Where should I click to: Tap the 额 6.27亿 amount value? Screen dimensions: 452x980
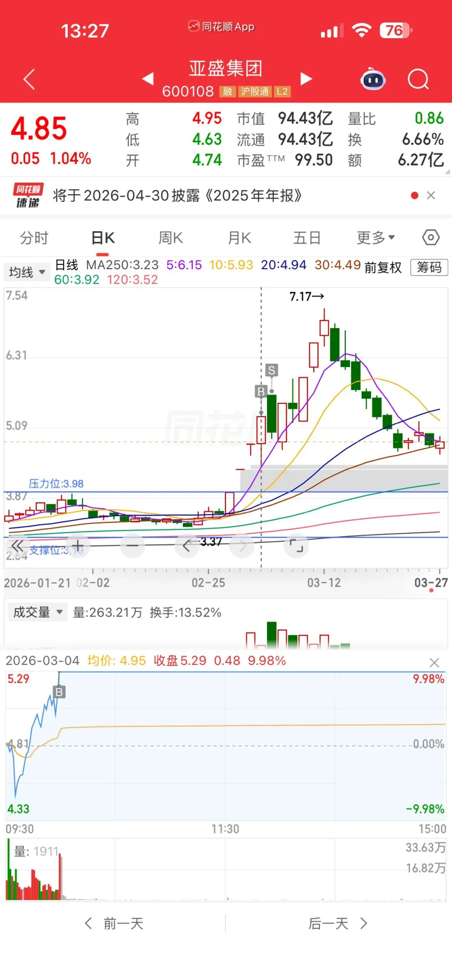click(x=421, y=160)
